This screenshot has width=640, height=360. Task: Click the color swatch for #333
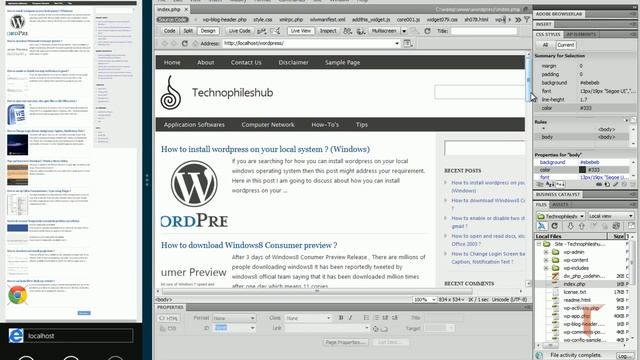[582, 170]
